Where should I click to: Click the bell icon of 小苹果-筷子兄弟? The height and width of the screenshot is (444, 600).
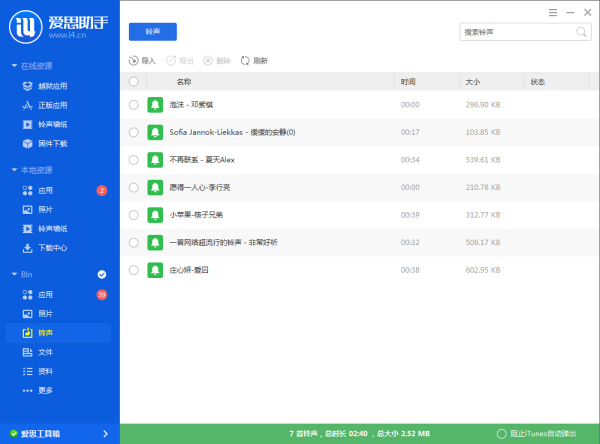(155, 215)
